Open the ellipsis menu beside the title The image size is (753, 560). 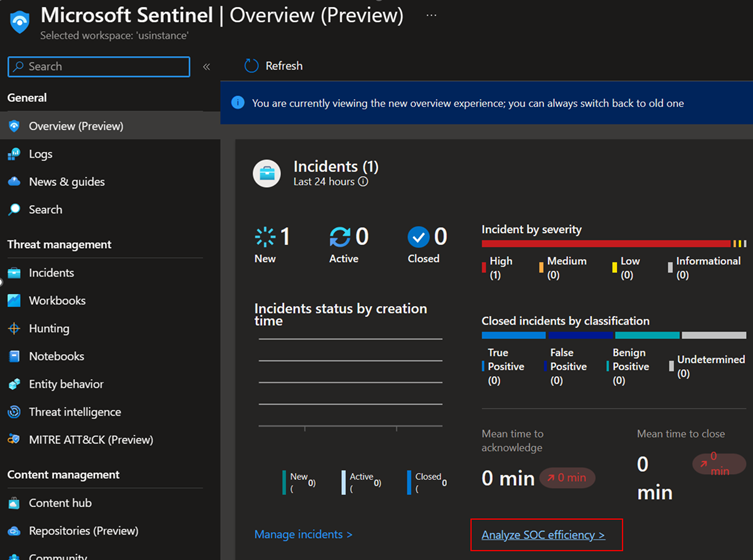431,17
